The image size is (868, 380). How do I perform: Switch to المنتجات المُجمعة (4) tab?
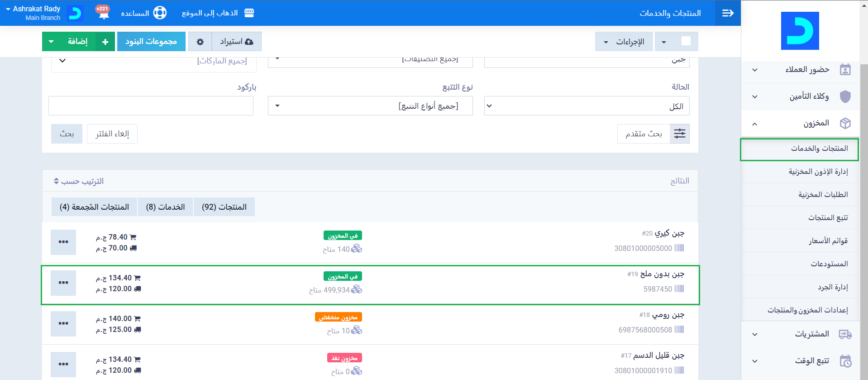click(x=94, y=207)
